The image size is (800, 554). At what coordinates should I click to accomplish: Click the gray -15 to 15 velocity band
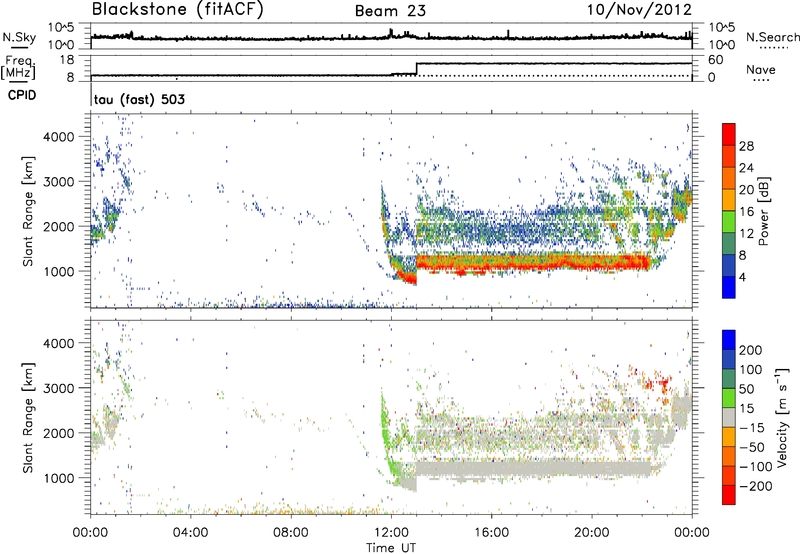(729, 418)
